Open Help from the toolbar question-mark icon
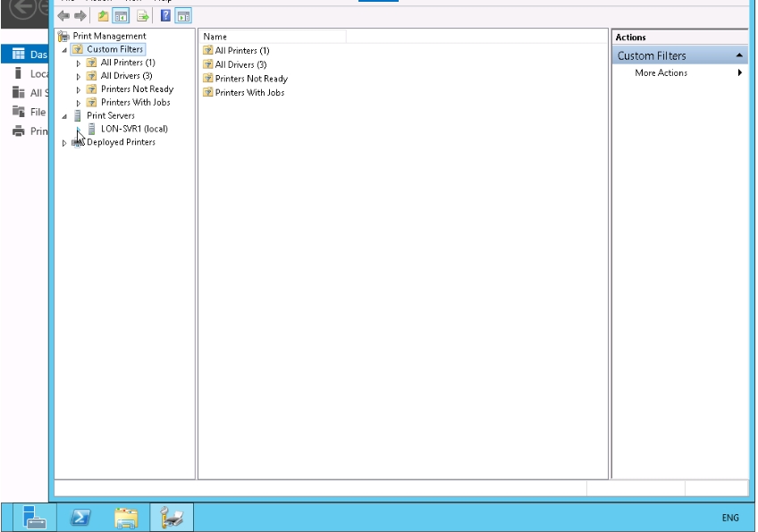Screen dimensions: 758x532 click(x=165, y=16)
